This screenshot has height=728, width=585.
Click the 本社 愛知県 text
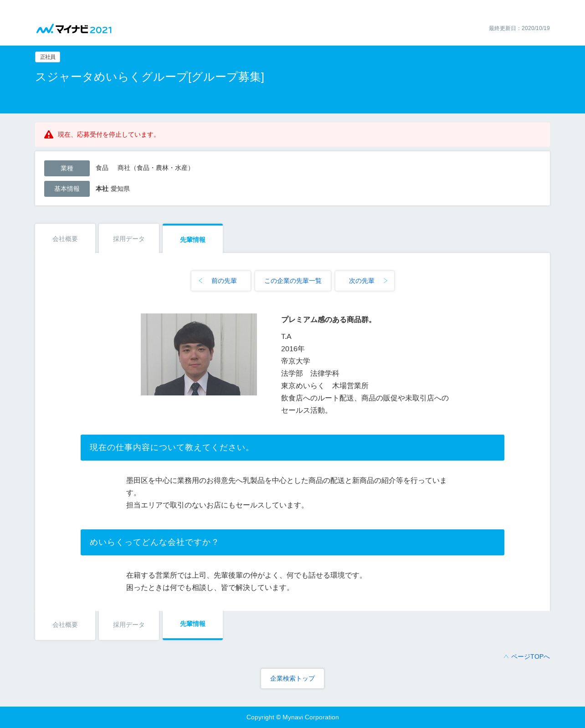[113, 189]
